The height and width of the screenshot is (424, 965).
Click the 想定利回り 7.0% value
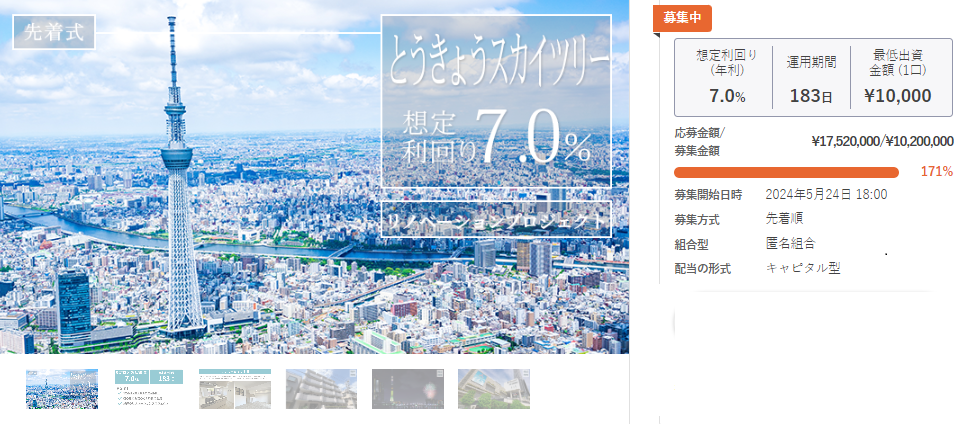click(x=727, y=97)
